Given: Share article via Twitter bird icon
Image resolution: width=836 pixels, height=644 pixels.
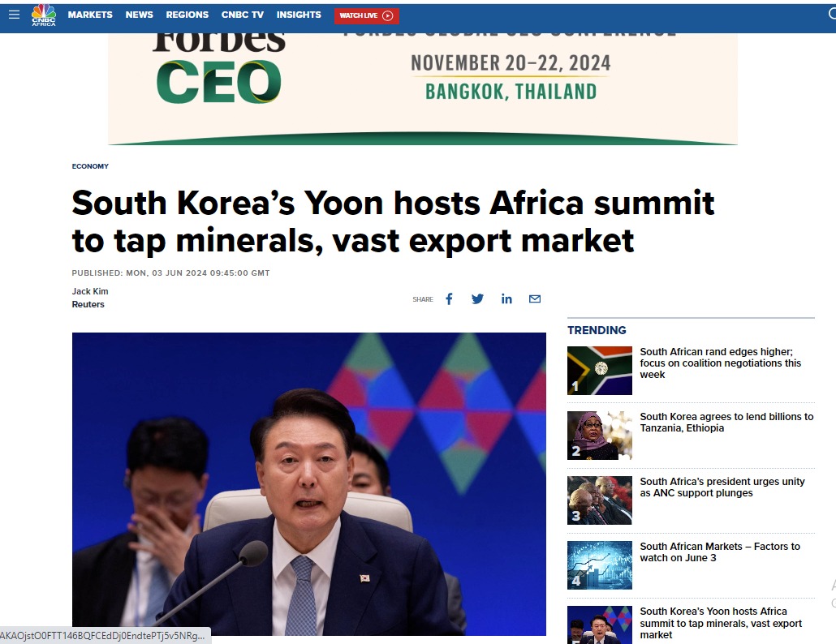Looking at the screenshot, I should point(477,298).
